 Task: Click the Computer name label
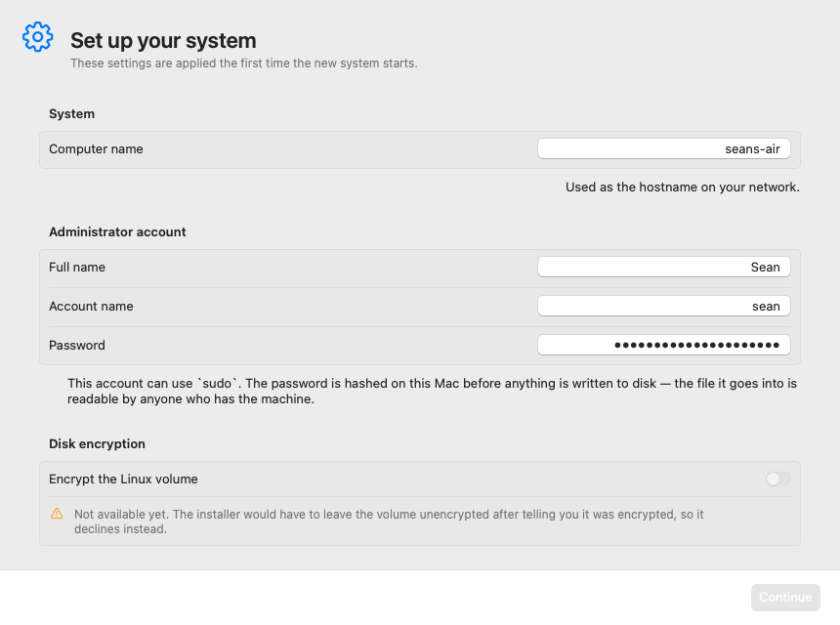coord(96,148)
